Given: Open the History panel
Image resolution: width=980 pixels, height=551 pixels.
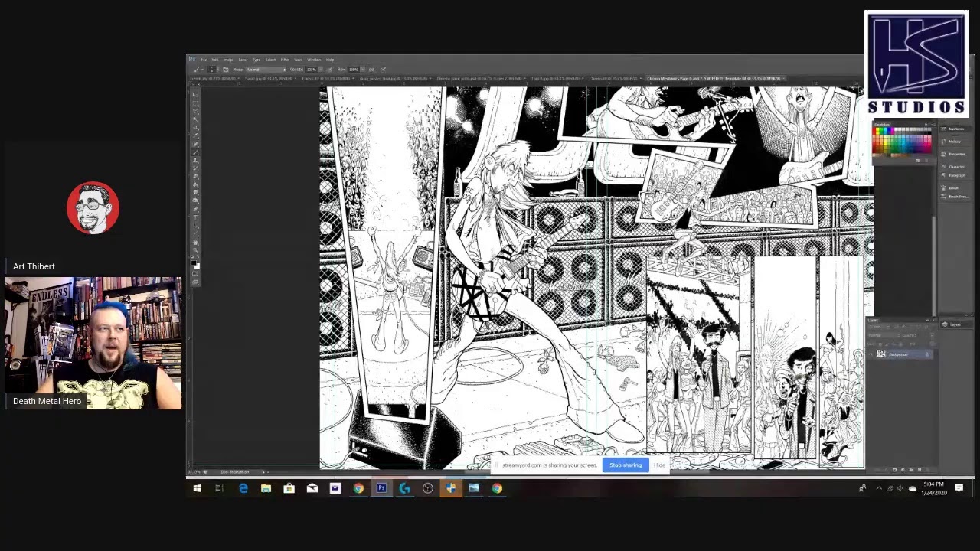Looking at the screenshot, I should coord(955,142).
